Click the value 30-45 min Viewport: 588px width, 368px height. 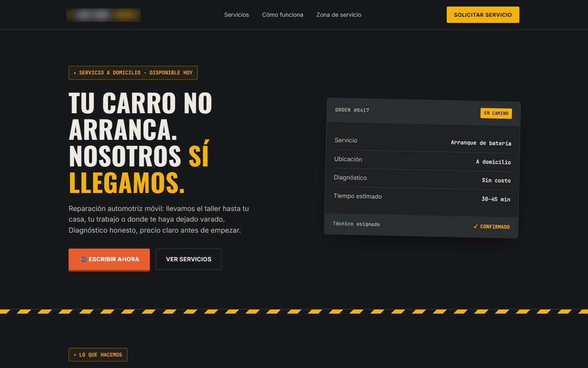tap(496, 199)
